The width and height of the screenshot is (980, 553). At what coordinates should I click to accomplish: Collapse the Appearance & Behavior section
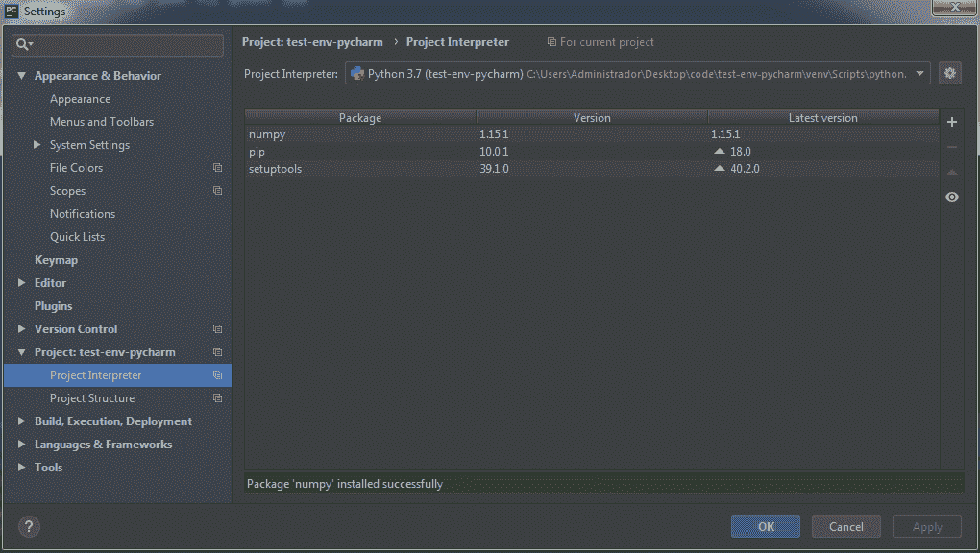pyautogui.click(x=22, y=76)
